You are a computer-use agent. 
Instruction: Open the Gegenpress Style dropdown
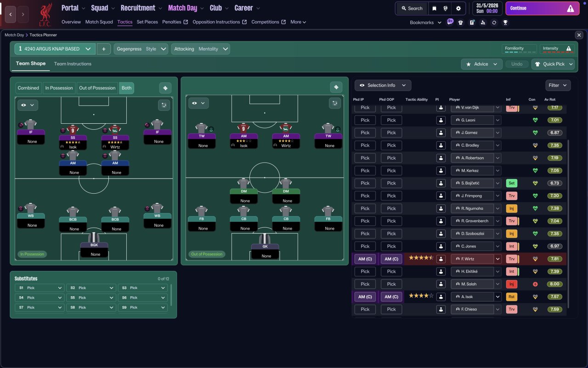[141, 49]
